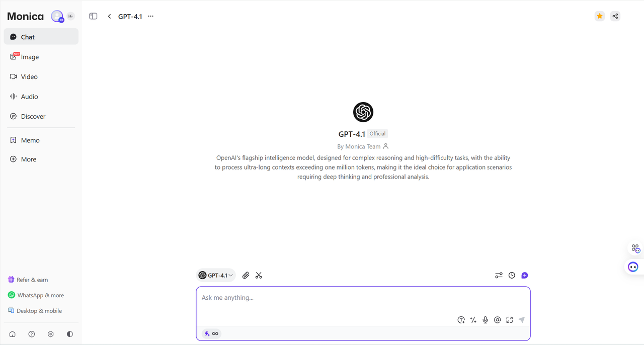Open chat history clock icon
This screenshot has height=345, width=644.
pos(512,275)
